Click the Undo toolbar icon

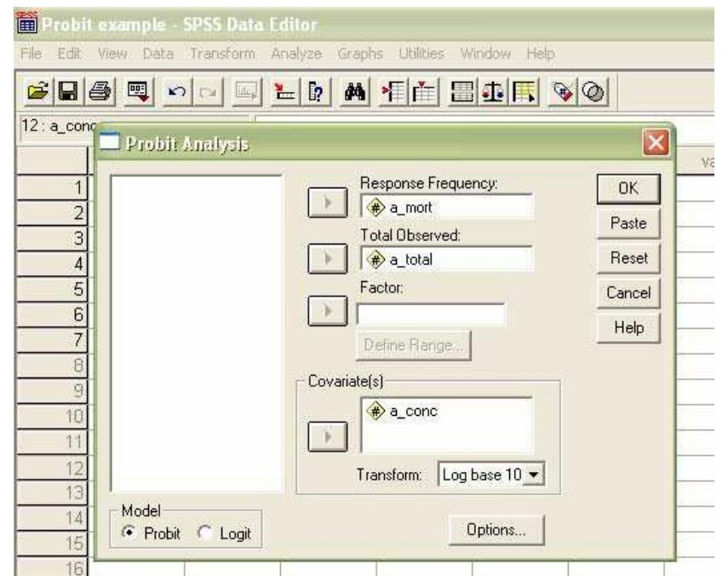coord(176,91)
